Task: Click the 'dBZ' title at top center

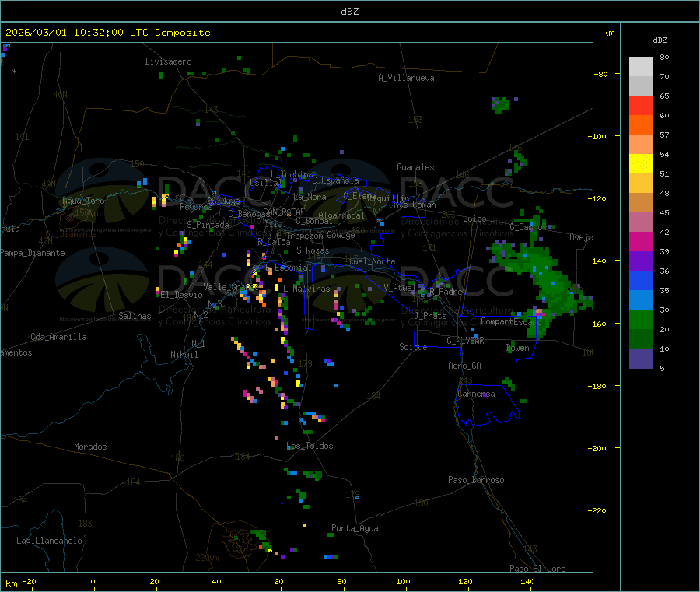Action: pos(349,12)
